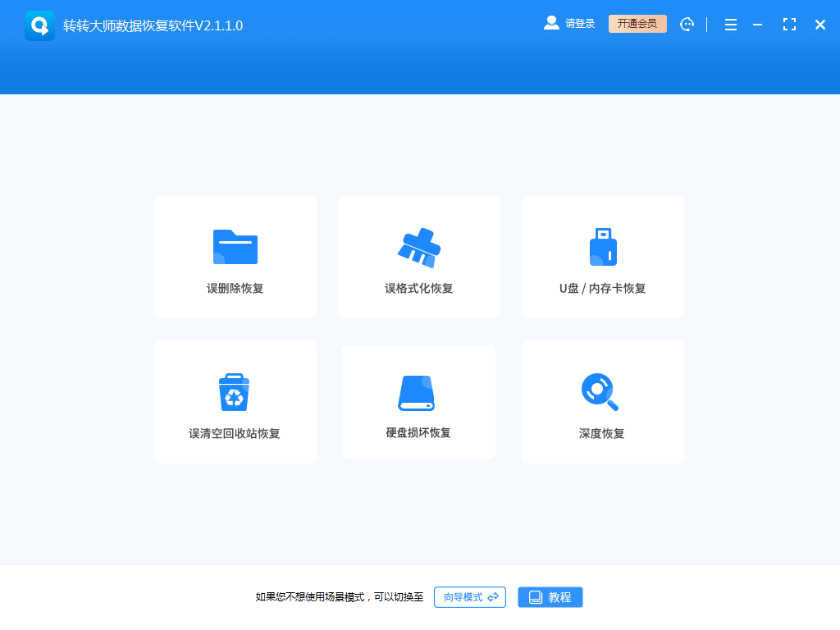Screen dimensions: 840x630
Task: Open the 误删除恢复 recovery card
Action: [x=235, y=257]
